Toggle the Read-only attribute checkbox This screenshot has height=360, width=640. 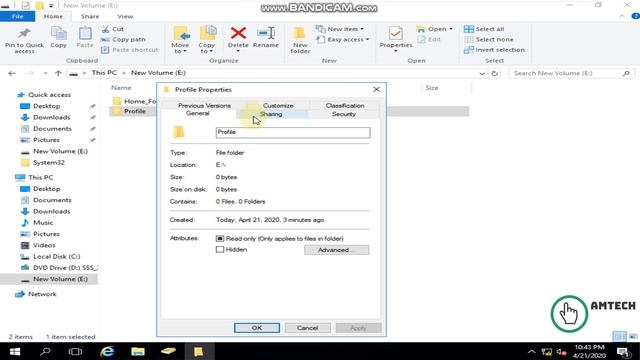[220, 238]
